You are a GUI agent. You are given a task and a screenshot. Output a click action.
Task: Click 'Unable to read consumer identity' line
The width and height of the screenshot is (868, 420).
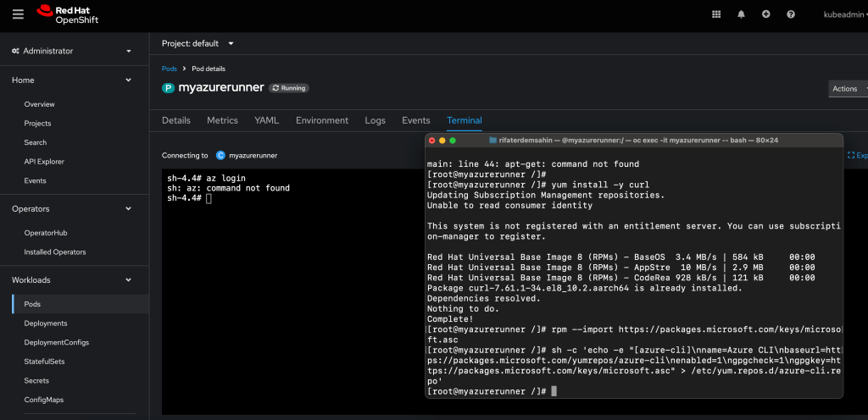pos(509,206)
